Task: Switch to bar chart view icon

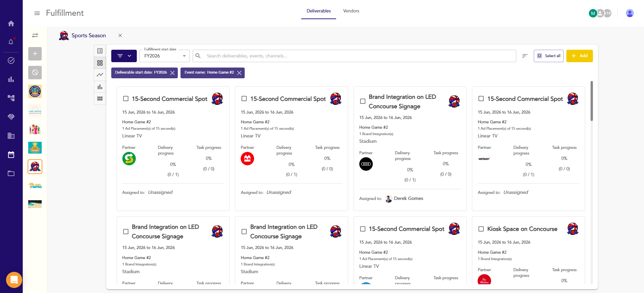Action: [x=100, y=87]
